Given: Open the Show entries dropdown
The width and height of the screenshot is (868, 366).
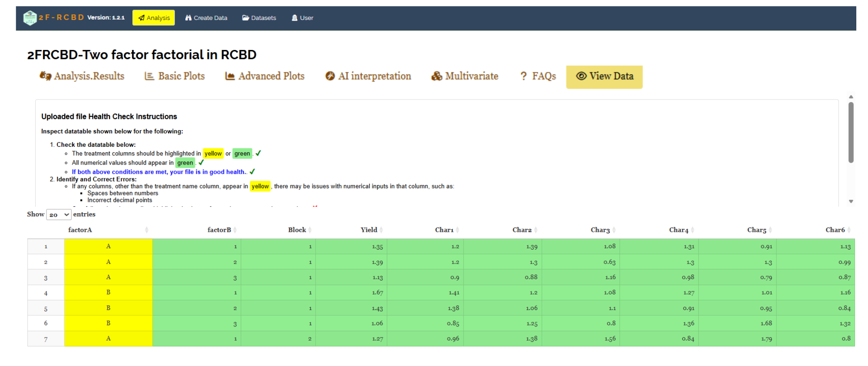Looking at the screenshot, I should point(59,214).
